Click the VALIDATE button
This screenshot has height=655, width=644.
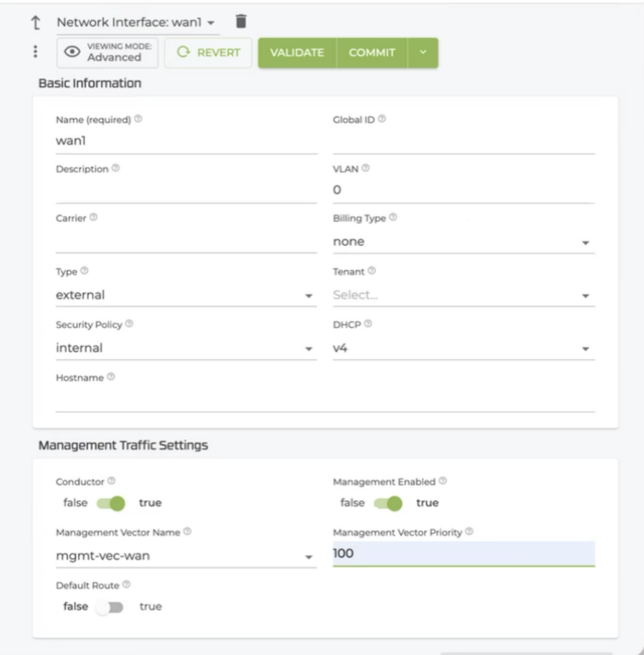coord(297,53)
